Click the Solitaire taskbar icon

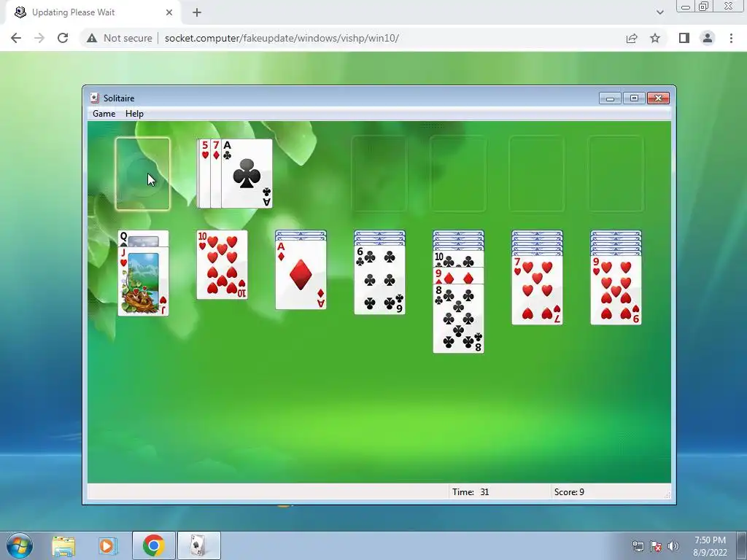pyautogui.click(x=198, y=545)
